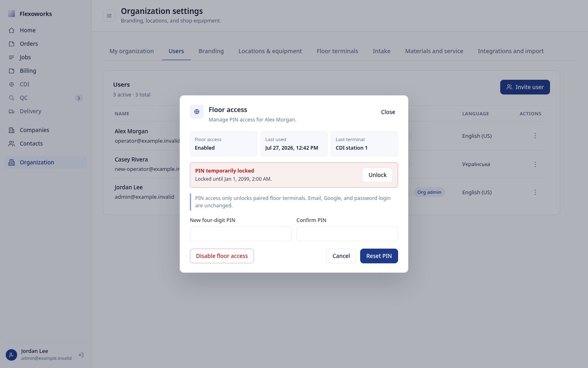Click the Reset PIN button

379,256
